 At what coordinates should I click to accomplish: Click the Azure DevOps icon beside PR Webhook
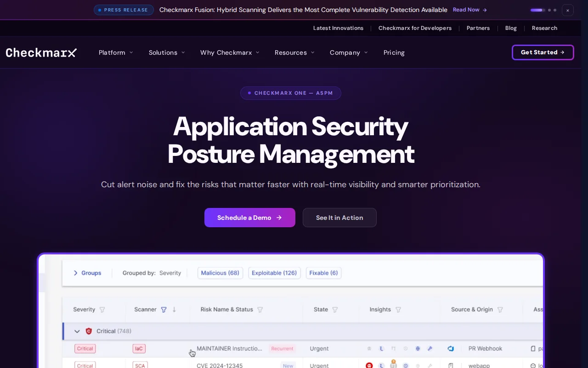click(451, 349)
